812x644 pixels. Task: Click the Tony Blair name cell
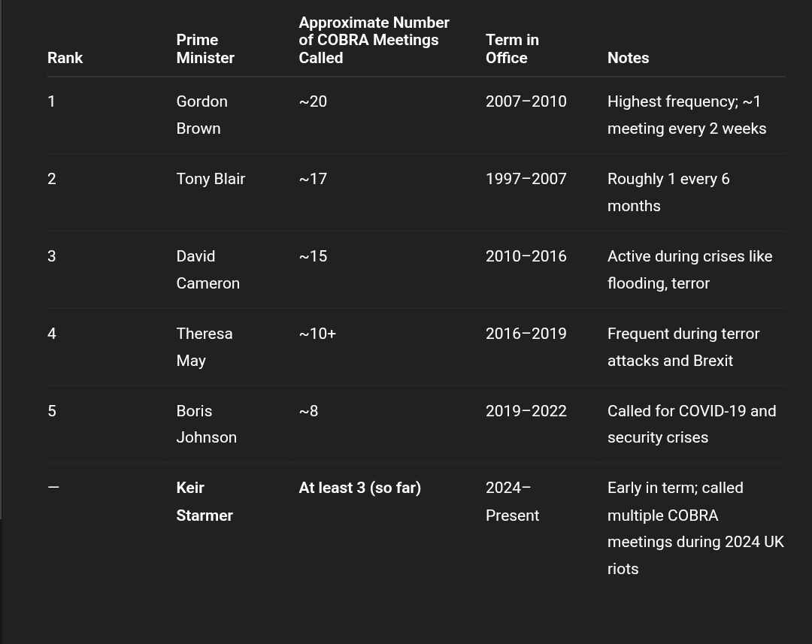click(211, 179)
